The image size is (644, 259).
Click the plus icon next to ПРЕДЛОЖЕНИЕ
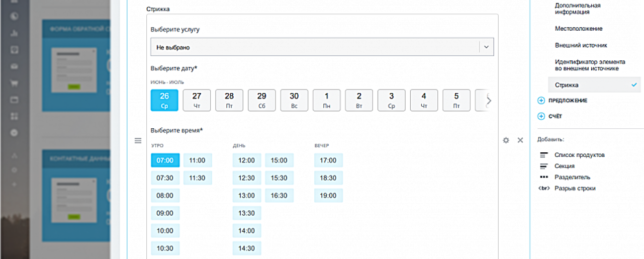tap(541, 101)
